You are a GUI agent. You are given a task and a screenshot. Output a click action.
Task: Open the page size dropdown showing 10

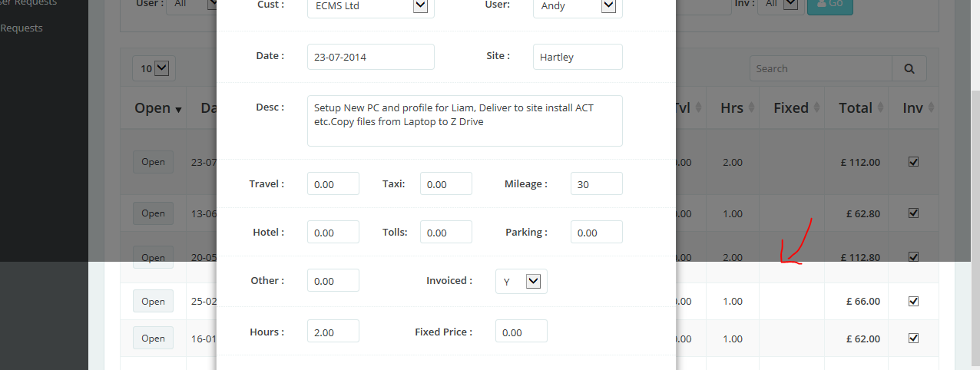[161, 68]
